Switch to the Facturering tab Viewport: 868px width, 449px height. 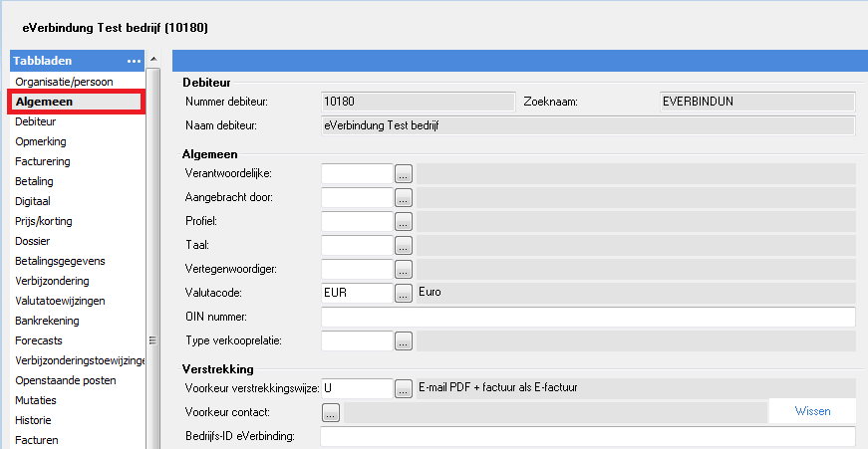pos(43,161)
